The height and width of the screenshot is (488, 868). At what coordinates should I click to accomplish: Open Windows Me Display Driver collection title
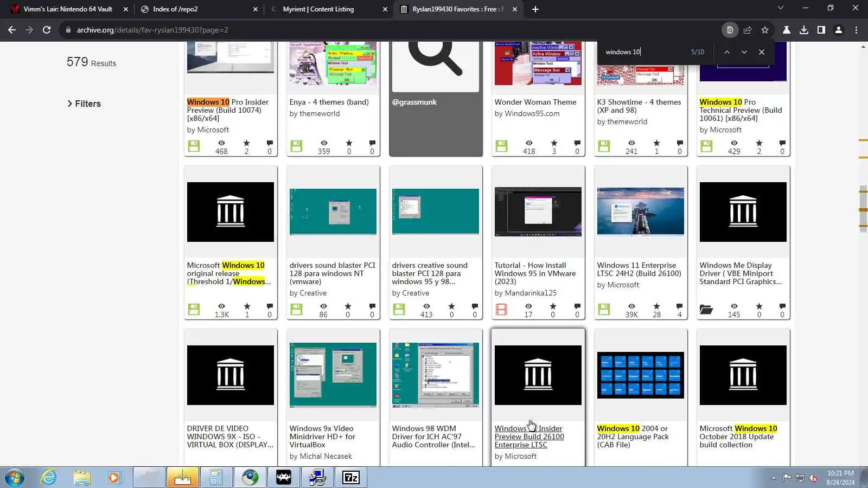[x=741, y=273]
